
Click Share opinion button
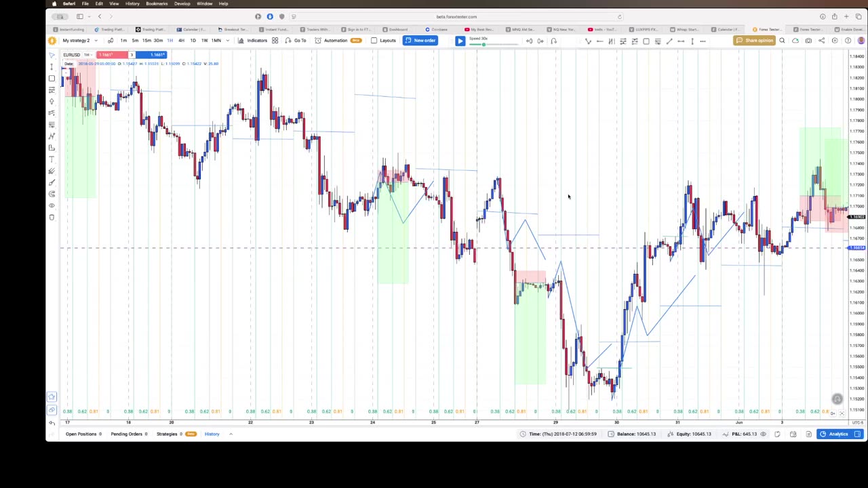755,41
